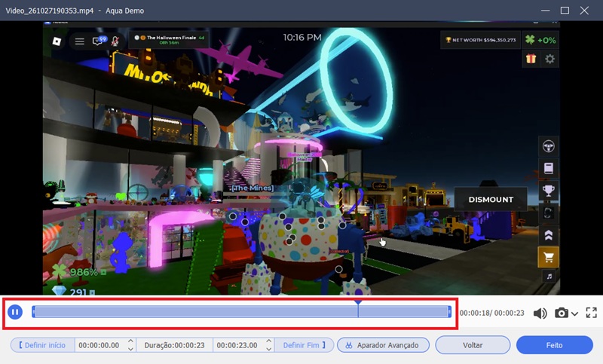The height and width of the screenshot is (364, 603).
Task: Minimize the Aqua Demo window
Action: [x=545, y=11]
